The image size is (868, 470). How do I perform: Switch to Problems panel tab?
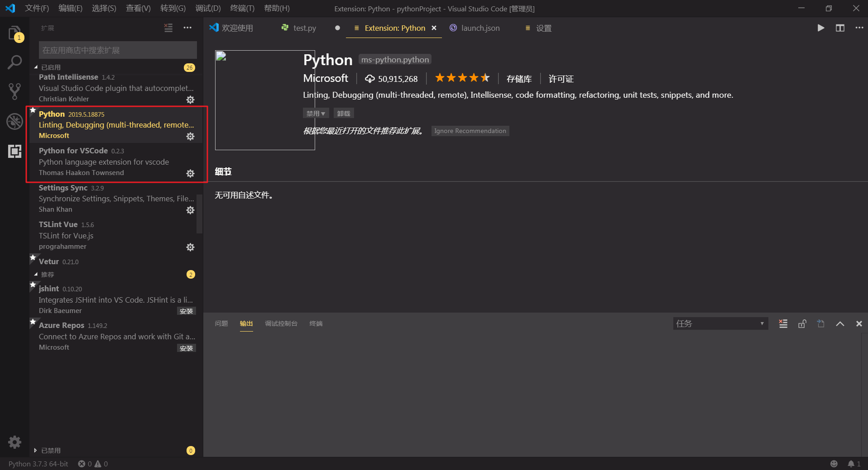pyautogui.click(x=221, y=323)
